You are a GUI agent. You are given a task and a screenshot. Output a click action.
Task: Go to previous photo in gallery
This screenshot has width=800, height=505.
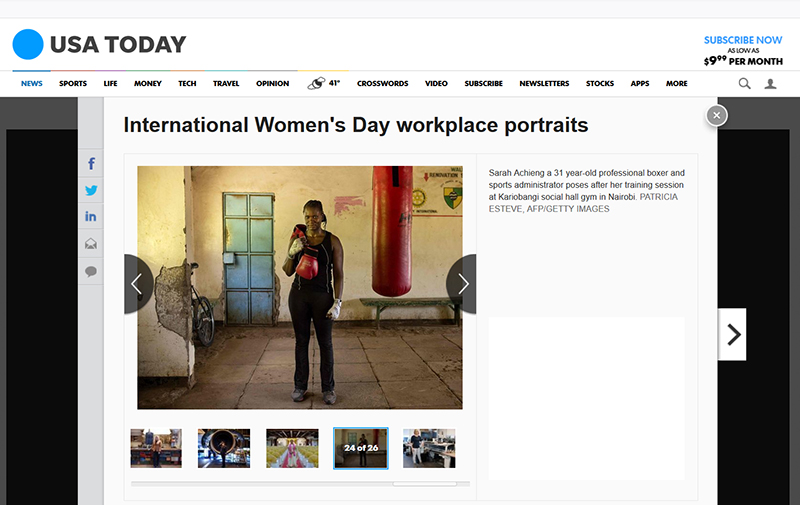(x=137, y=284)
